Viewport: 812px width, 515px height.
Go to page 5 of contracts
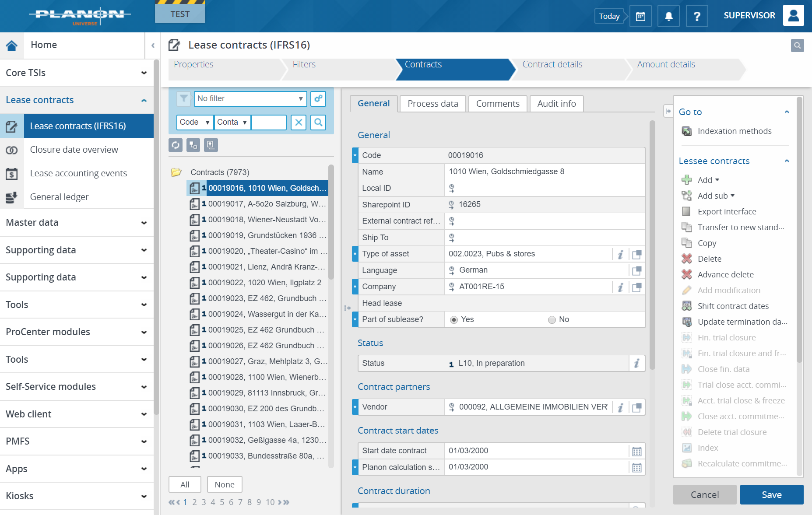[x=222, y=502]
